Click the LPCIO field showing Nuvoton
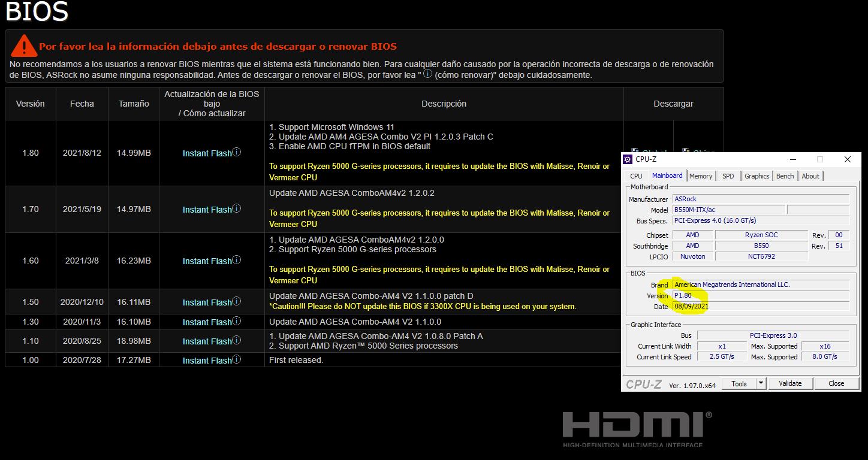This screenshot has height=460, width=868. 692,256
